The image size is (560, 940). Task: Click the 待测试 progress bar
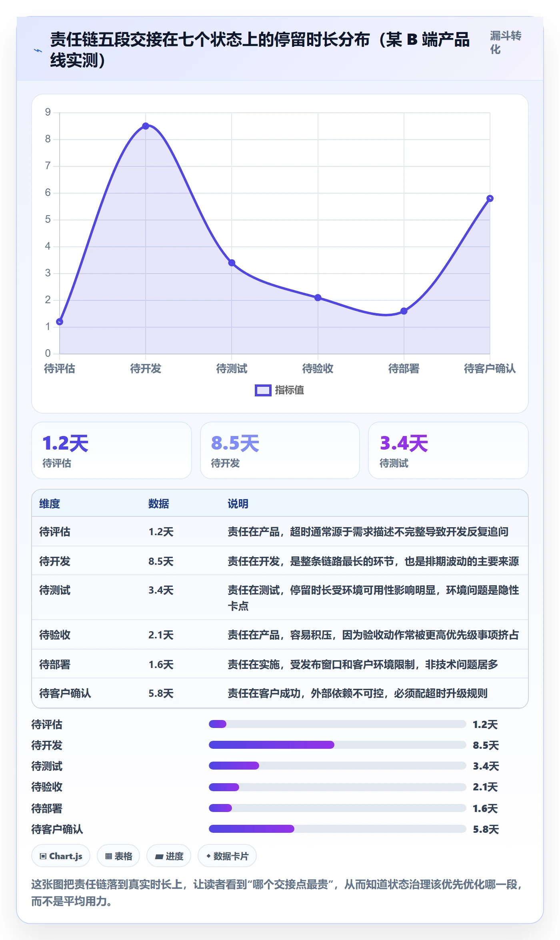pyautogui.click(x=337, y=766)
